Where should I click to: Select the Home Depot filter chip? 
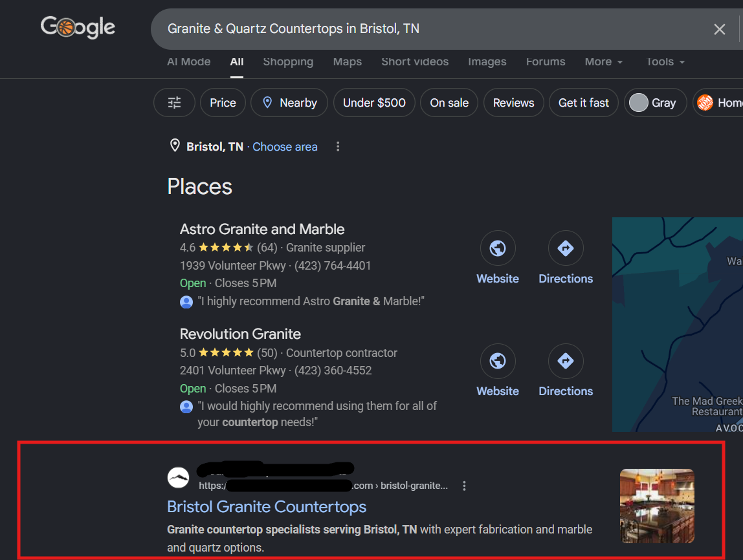[718, 103]
